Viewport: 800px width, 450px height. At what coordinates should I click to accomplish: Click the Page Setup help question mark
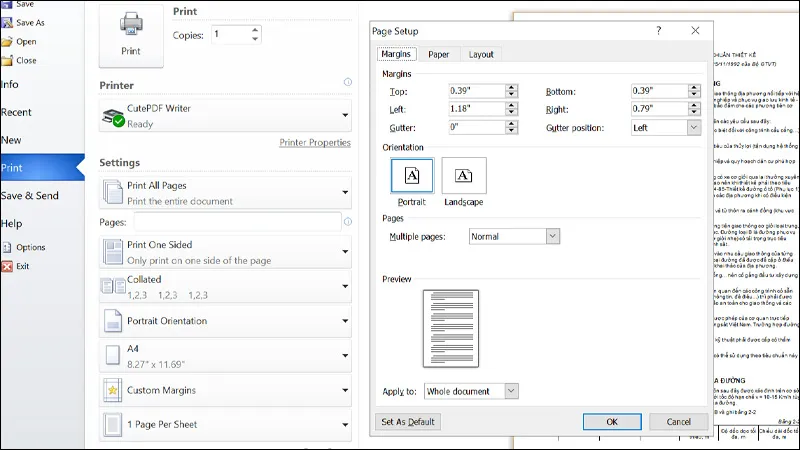[x=659, y=31]
